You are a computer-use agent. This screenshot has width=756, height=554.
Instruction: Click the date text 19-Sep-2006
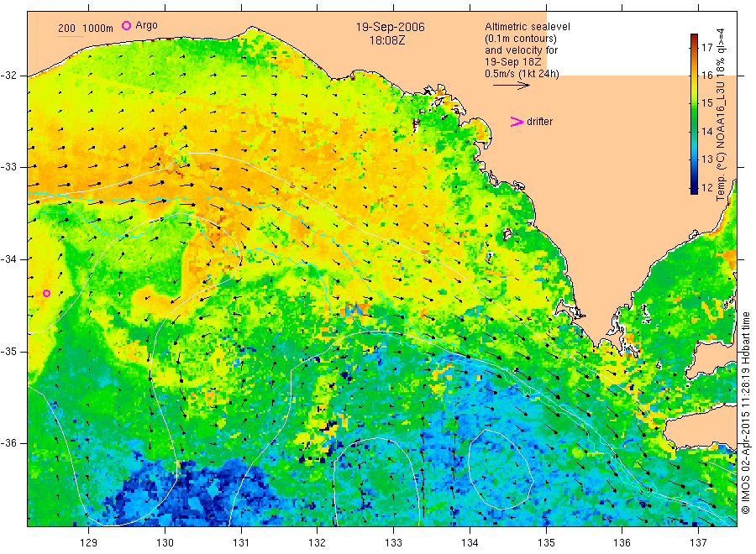tap(390, 27)
